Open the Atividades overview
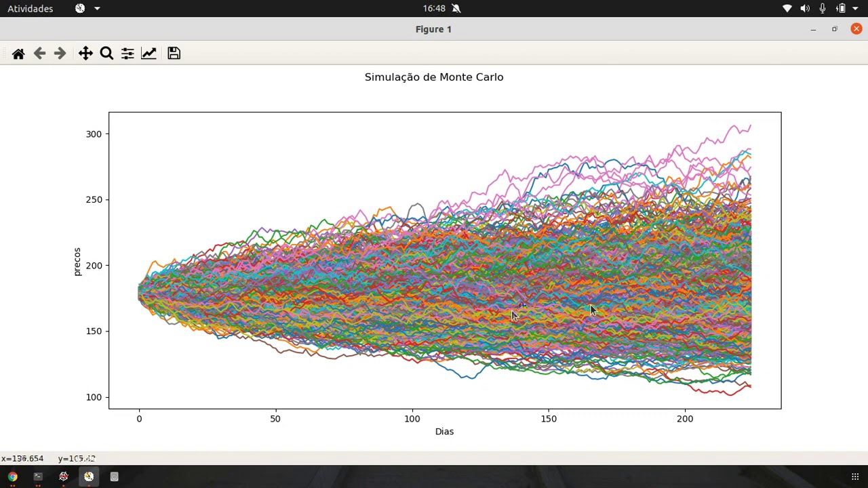 click(30, 8)
